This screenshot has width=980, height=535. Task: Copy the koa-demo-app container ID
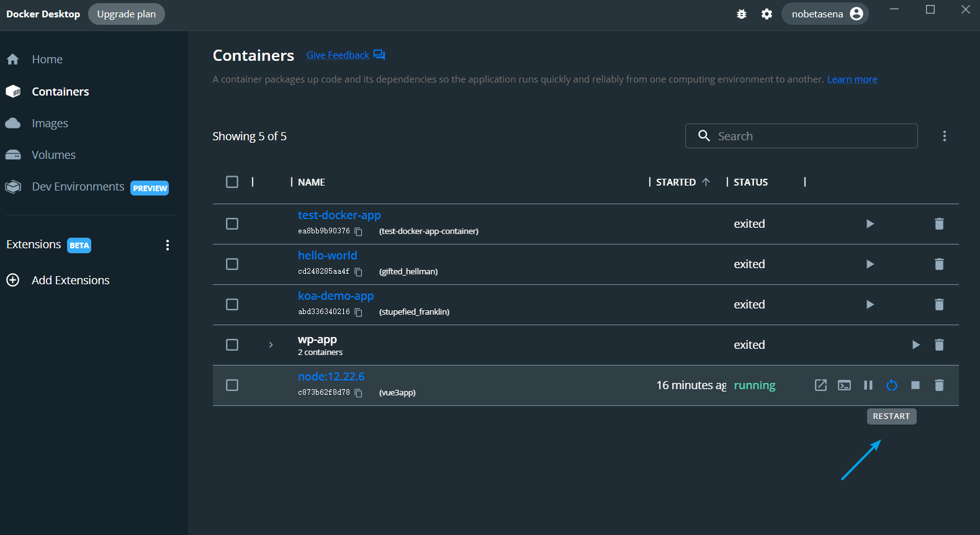(358, 312)
